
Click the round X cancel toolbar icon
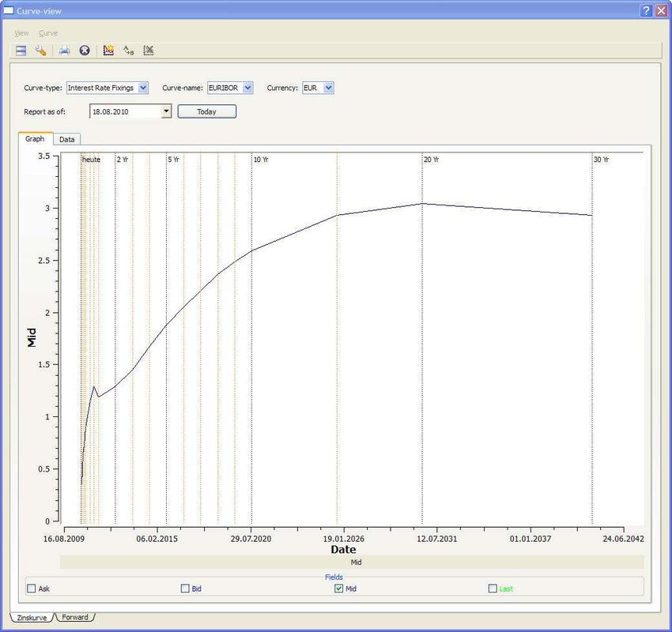[85, 51]
